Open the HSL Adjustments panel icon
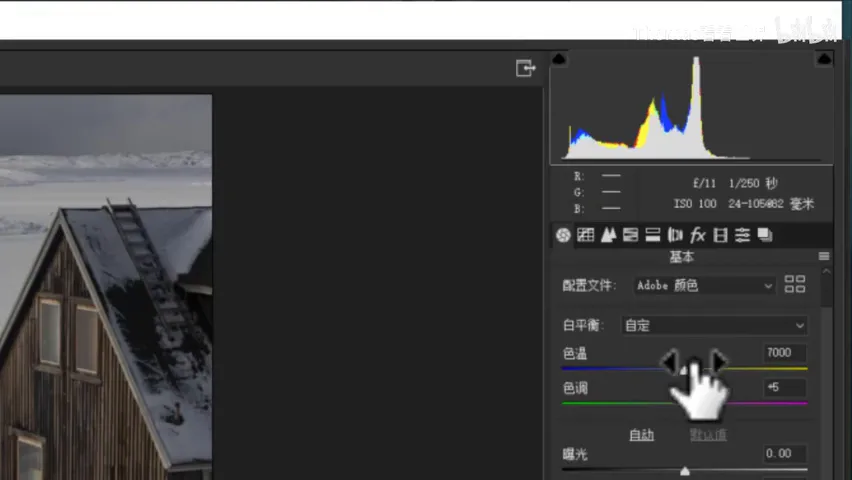This screenshot has width=852, height=480. 630,235
